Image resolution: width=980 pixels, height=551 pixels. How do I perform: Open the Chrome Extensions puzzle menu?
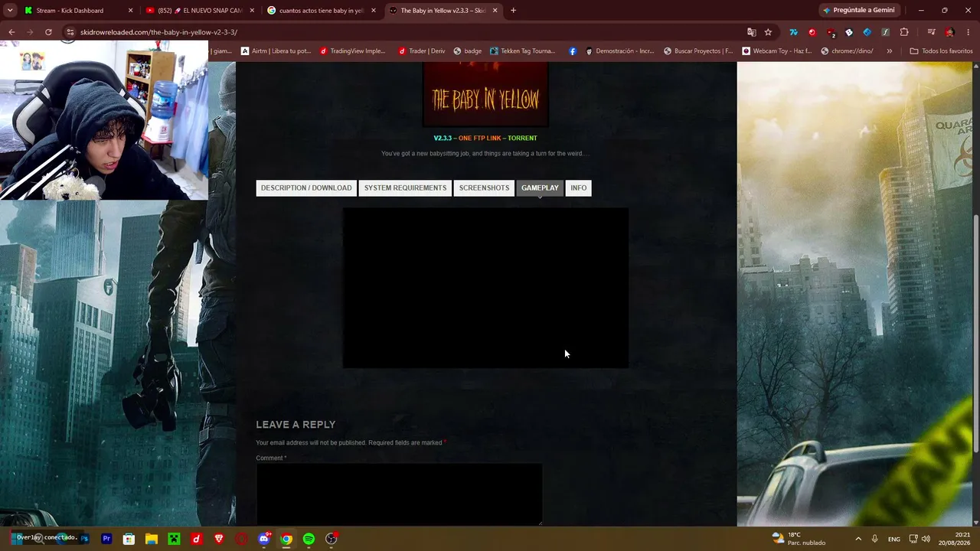[904, 32]
